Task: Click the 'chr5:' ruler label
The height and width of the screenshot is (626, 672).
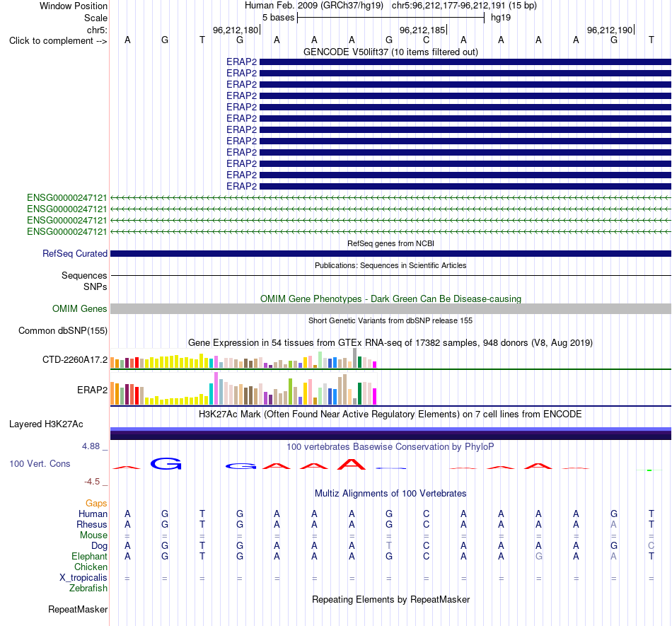Action: 97,30
